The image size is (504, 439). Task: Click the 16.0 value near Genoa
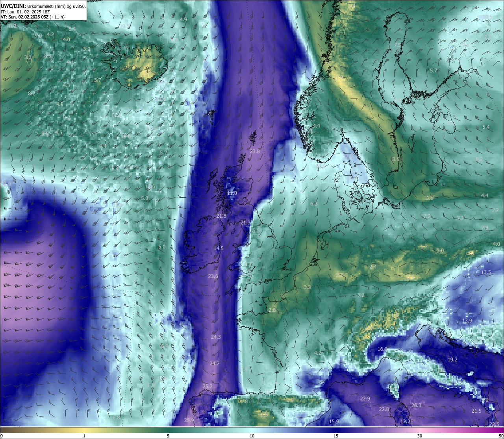pyautogui.click(x=382, y=349)
